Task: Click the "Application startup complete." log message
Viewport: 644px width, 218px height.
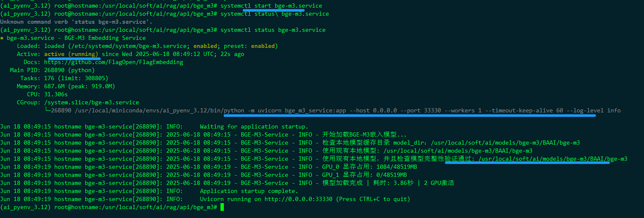Action: pyautogui.click(x=248, y=191)
